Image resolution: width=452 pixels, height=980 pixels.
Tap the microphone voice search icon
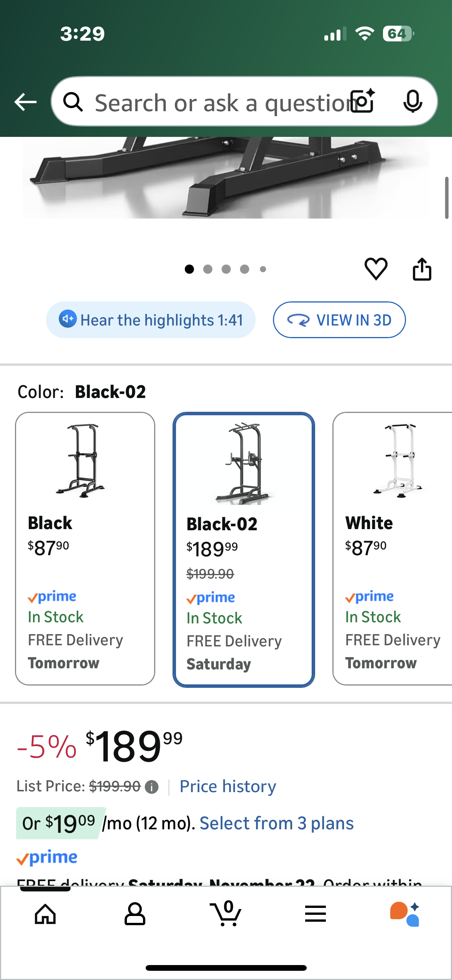point(413,102)
